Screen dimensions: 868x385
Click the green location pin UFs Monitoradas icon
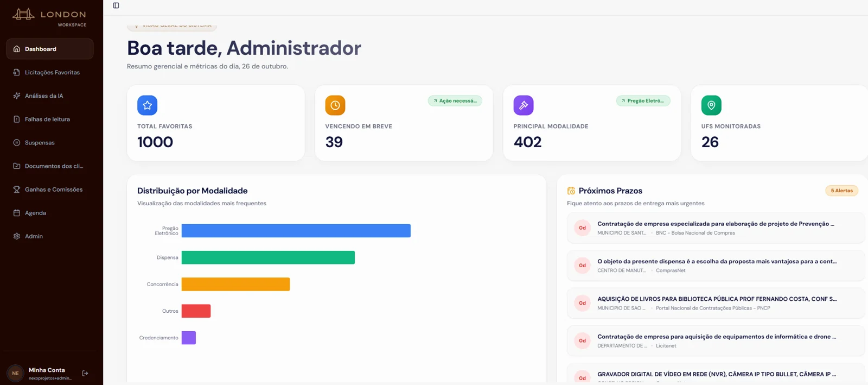point(711,105)
